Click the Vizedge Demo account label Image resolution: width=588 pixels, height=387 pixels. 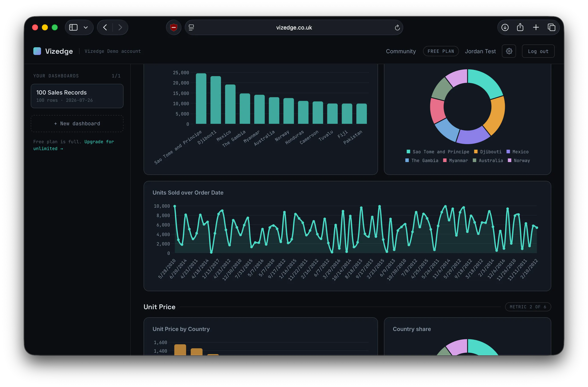pyautogui.click(x=113, y=51)
